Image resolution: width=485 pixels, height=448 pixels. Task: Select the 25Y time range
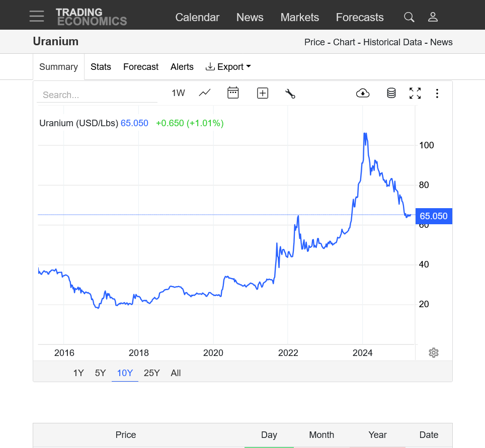pyautogui.click(x=151, y=373)
